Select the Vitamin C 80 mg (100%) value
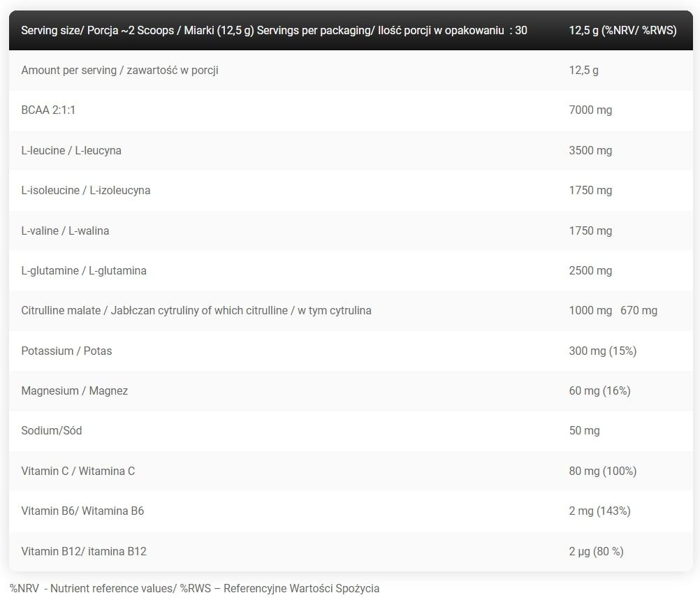The height and width of the screenshot is (600, 700). click(602, 471)
